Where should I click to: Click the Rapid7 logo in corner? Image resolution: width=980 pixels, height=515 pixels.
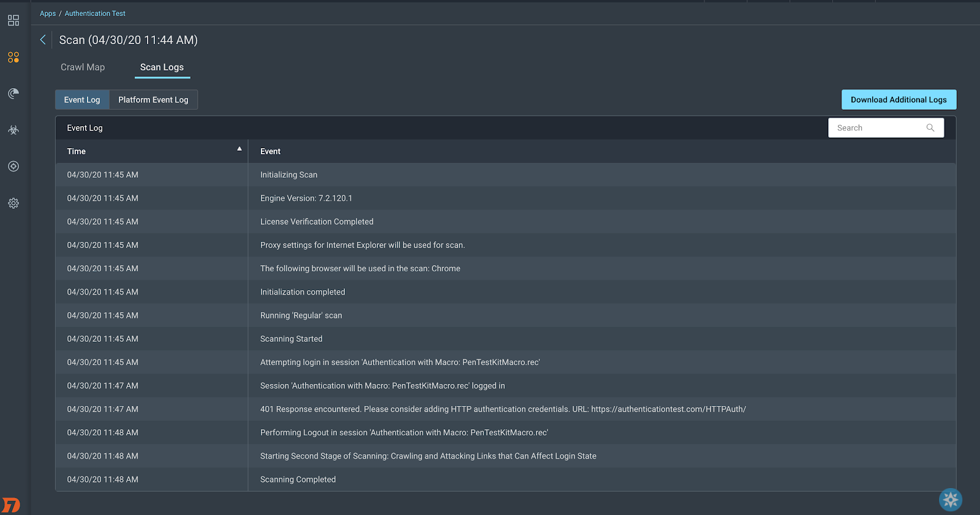click(11, 505)
